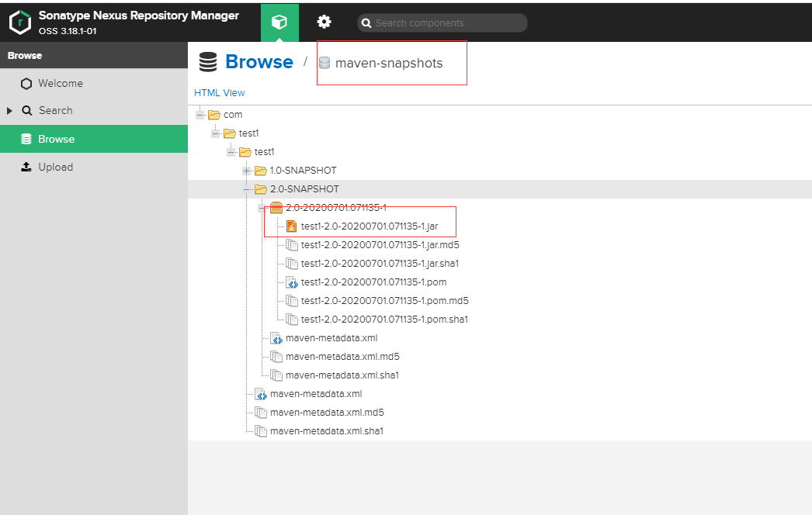Click the folder icon of 1.0-SNAPSHOT

(x=261, y=171)
